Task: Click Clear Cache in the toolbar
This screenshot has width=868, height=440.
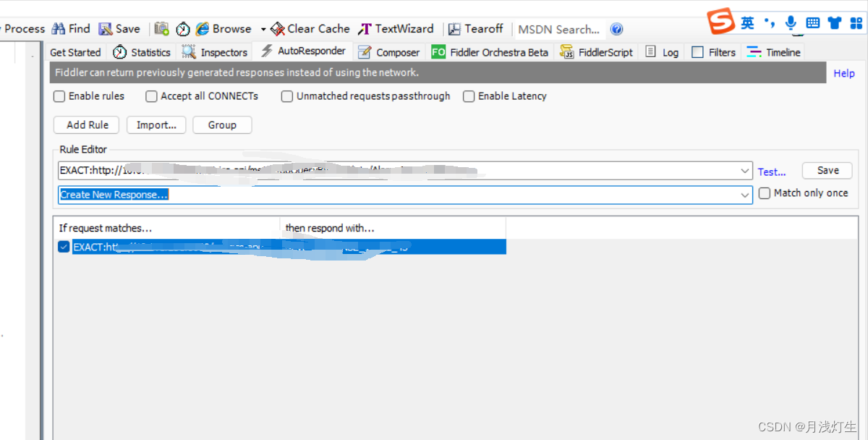Action: 310,29
